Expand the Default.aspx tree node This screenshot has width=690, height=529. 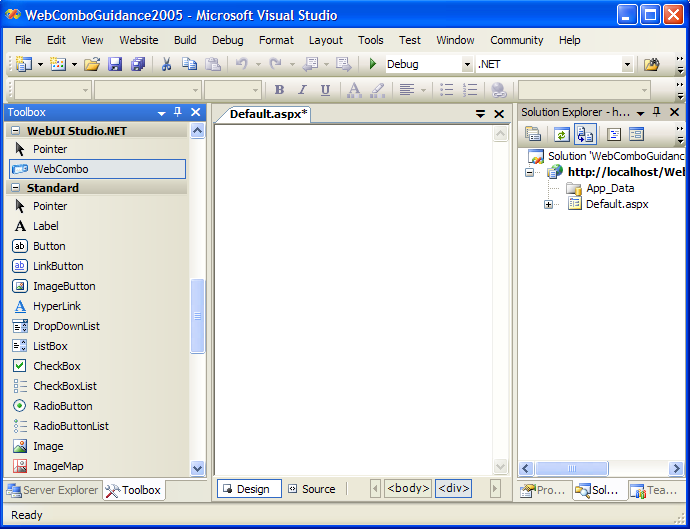pyautogui.click(x=549, y=204)
